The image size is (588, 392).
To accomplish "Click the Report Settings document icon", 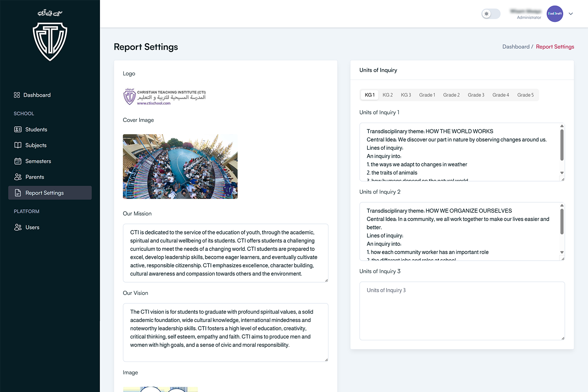I will pos(18,192).
